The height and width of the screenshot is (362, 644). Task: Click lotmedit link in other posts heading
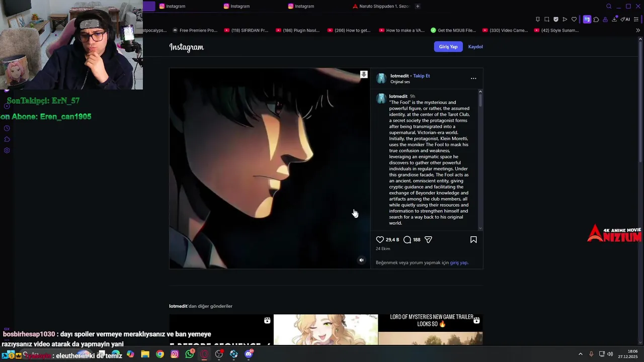(x=178, y=306)
